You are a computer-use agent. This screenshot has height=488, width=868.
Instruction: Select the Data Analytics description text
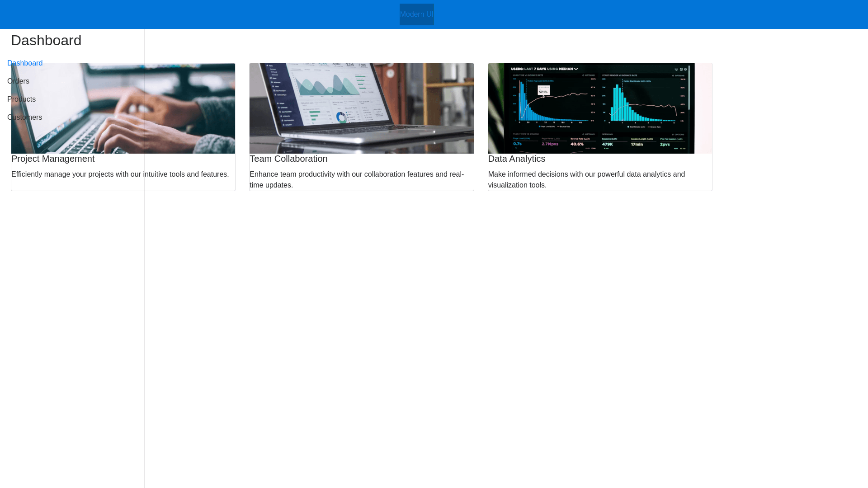pos(586,179)
